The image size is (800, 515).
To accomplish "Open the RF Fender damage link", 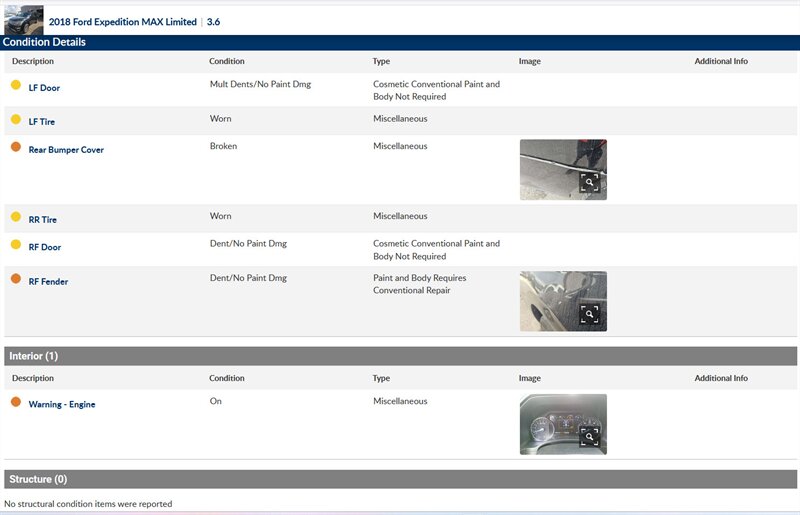I will pos(48,282).
